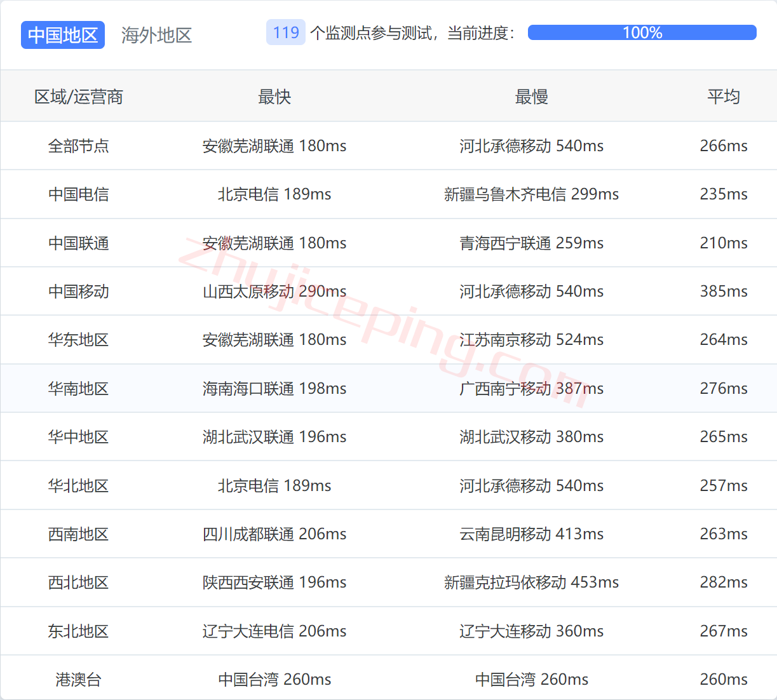Select the 东北地区 row label
Screen dimensions: 777x700
pyautogui.click(x=79, y=631)
